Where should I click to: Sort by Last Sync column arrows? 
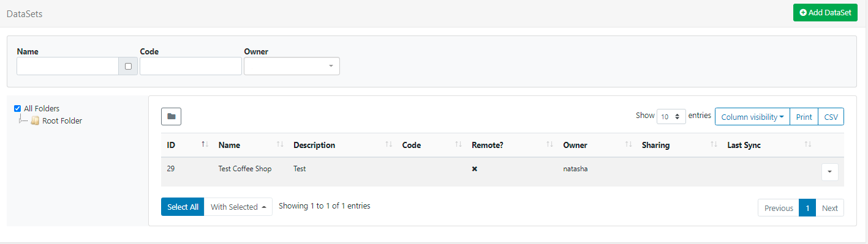[x=807, y=145]
